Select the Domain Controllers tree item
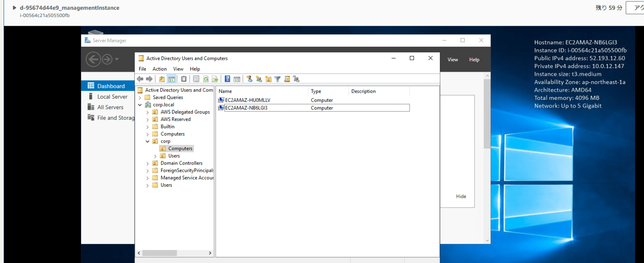The width and height of the screenshot is (644, 263). click(x=182, y=163)
